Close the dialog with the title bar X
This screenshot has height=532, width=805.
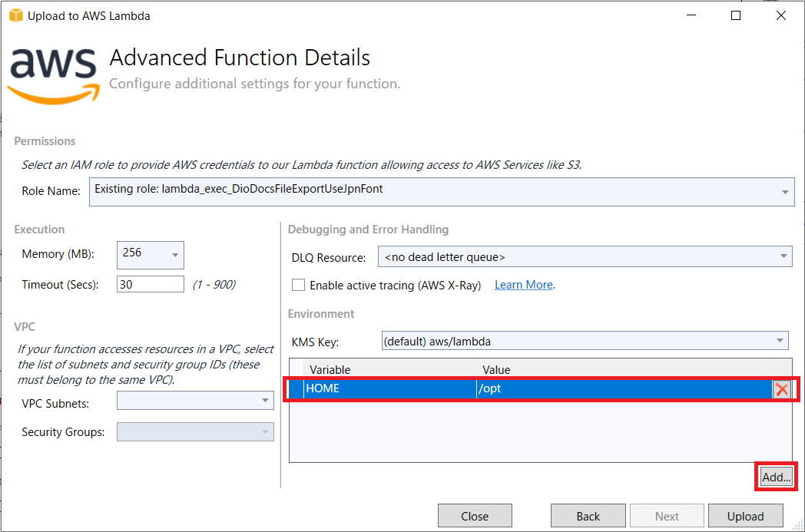click(781, 15)
